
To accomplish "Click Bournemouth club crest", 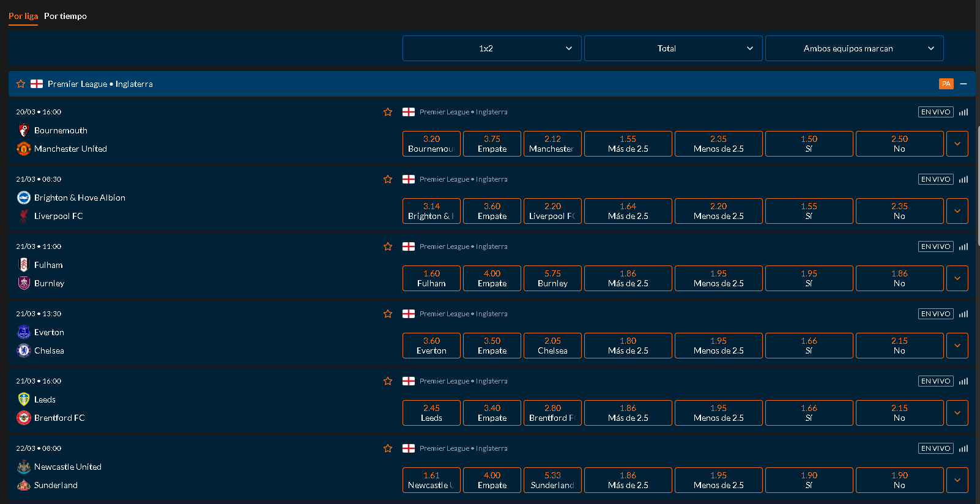I will point(24,130).
